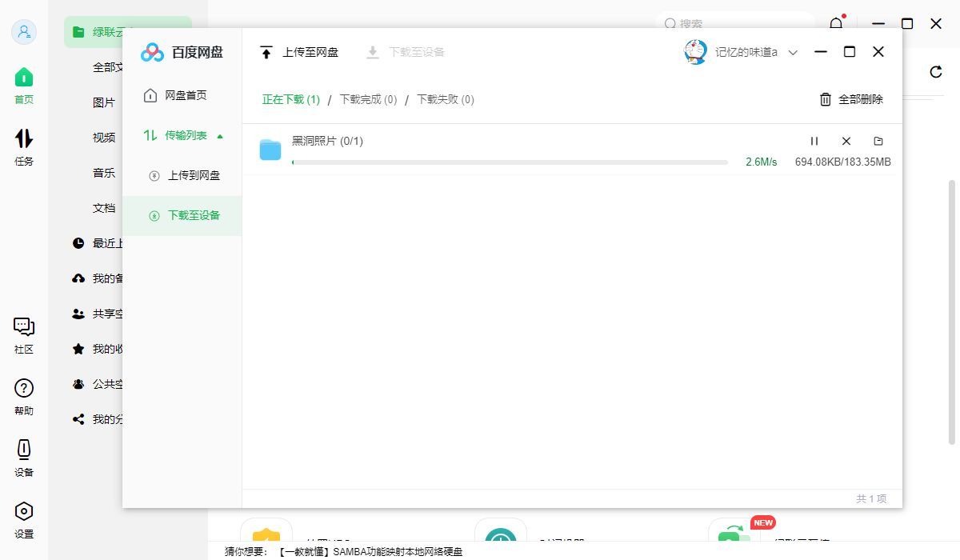Select the 任务 icon in the left sidebar
960x560 pixels.
[24, 145]
